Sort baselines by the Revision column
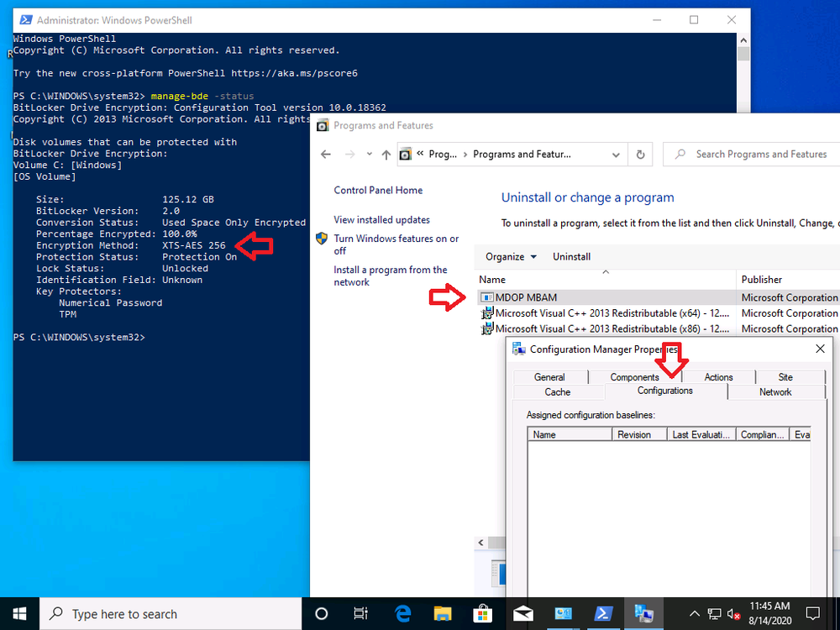840x630 pixels. [639, 434]
